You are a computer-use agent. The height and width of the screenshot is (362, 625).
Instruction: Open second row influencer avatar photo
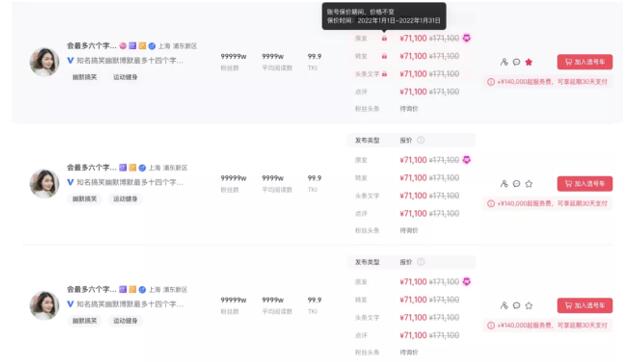45,184
